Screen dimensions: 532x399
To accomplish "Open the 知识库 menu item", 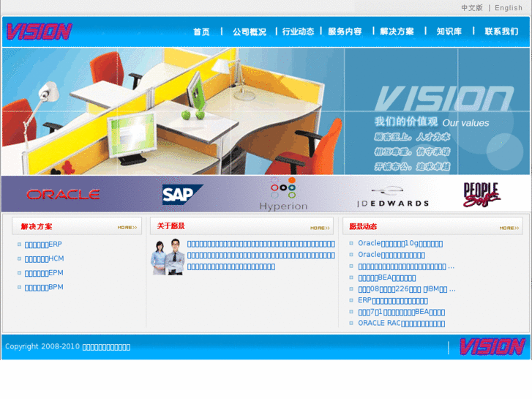I will 449,31.
